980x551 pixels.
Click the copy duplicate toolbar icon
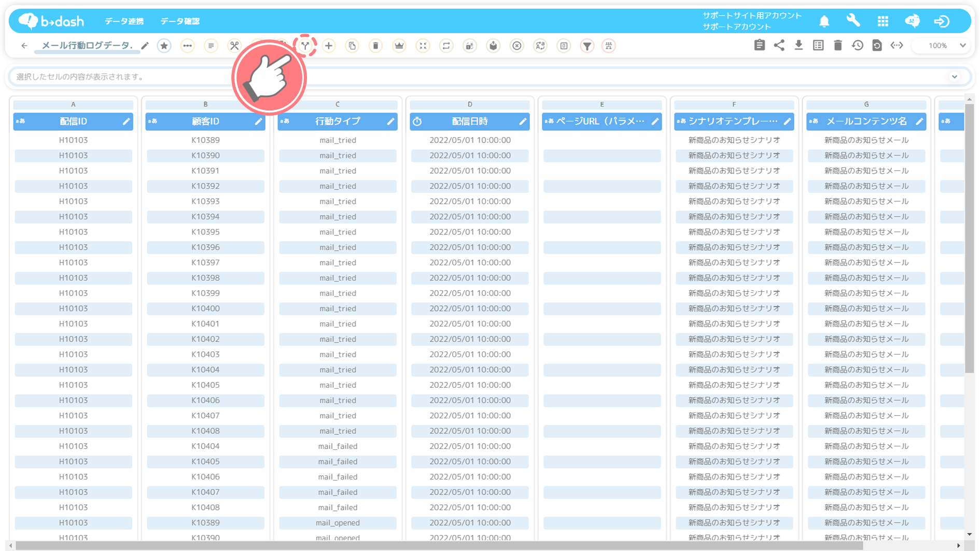pyautogui.click(x=352, y=46)
